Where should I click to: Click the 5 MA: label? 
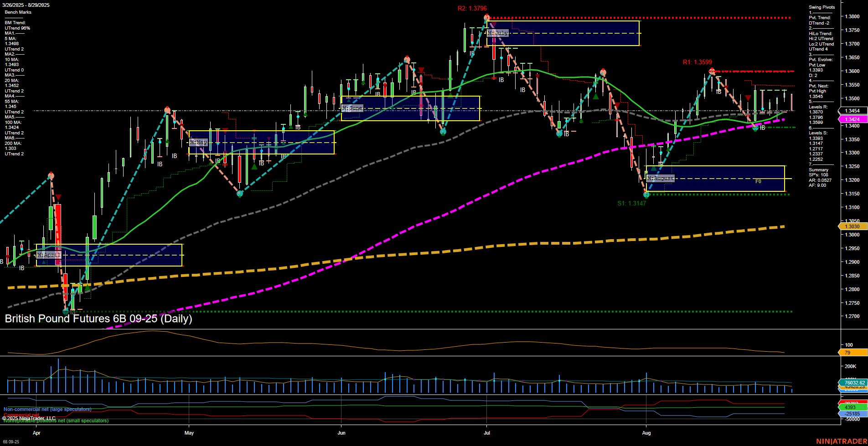tap(11, 39)
